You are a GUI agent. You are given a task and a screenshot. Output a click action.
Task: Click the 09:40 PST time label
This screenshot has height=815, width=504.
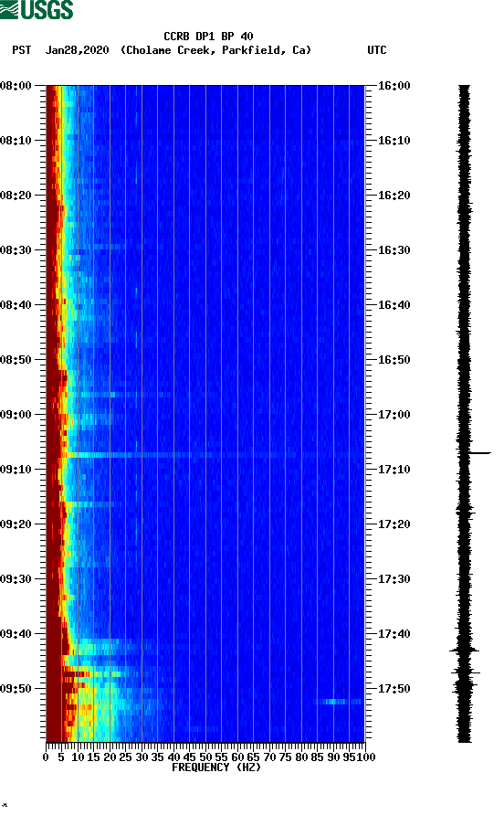[x=16, y=634]
